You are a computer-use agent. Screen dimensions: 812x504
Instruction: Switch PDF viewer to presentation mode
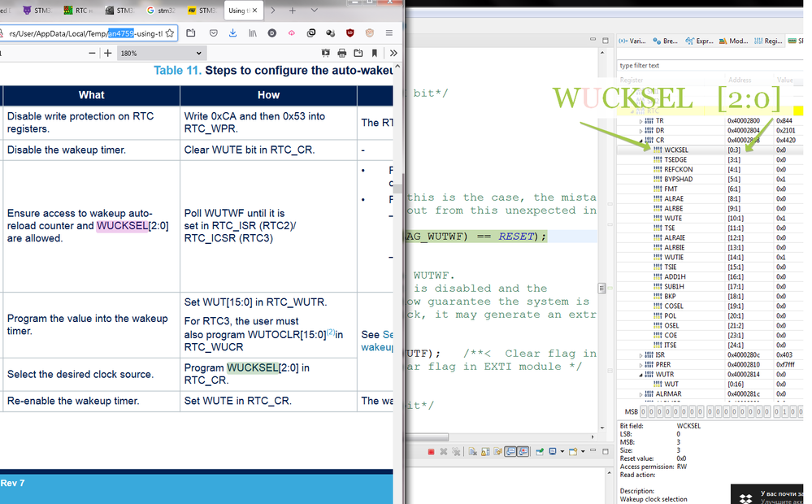(x=325, y=53)
